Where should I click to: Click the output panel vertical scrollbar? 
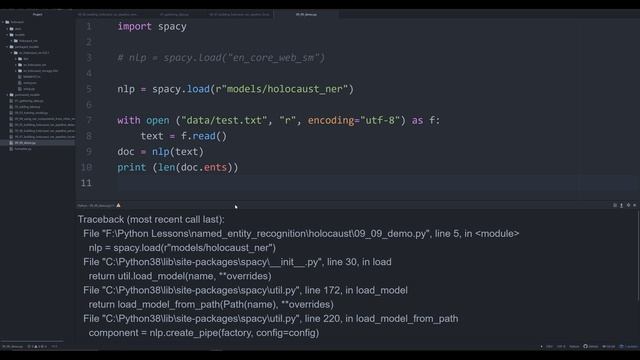click(x=637, y=255)
